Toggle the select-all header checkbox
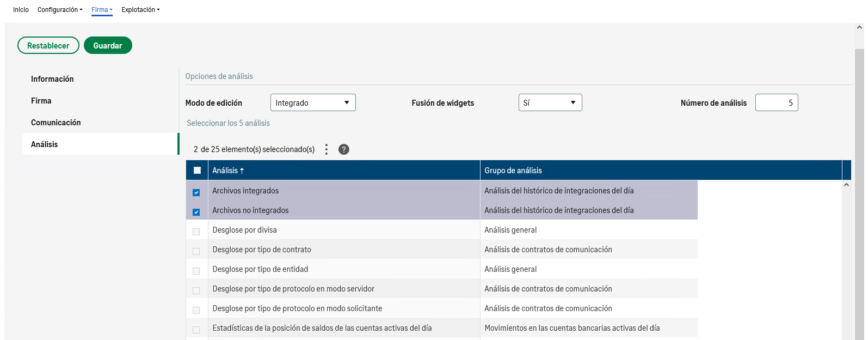 point(197,171)
